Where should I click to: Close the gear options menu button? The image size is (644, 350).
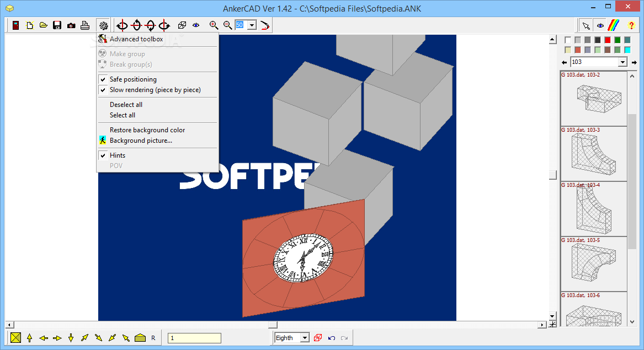[x=104, y=25]
